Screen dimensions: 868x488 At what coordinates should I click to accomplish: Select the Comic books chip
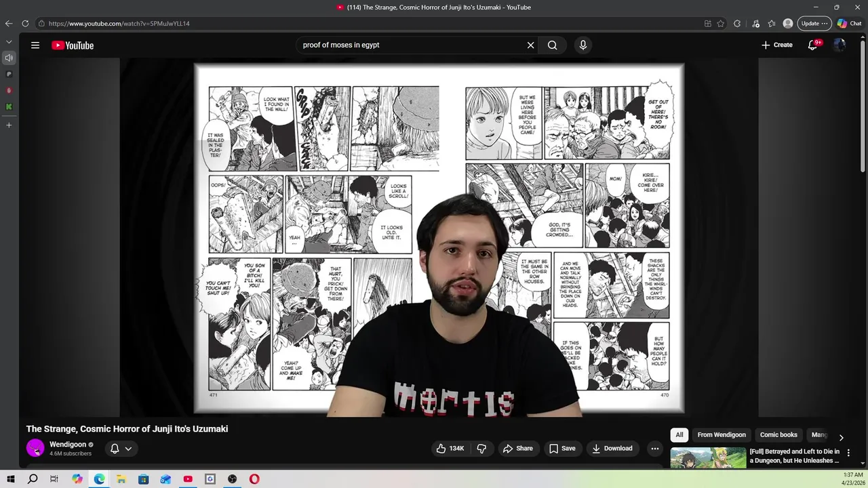click(778, 434)
